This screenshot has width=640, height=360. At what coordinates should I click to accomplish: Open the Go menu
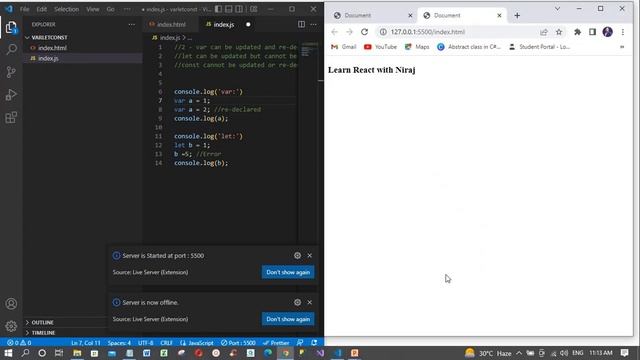(110, 9)
